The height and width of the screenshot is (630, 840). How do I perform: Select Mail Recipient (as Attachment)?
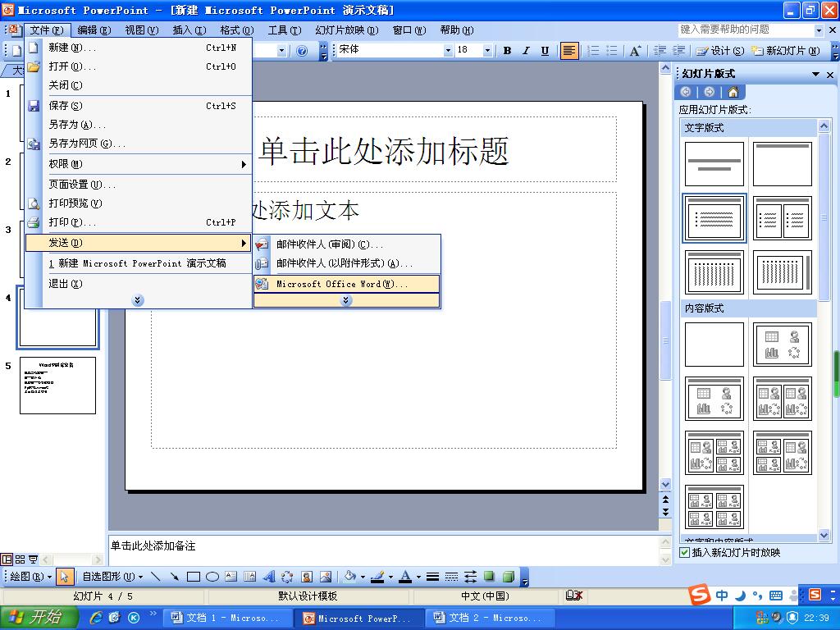[x=346, y=263]
